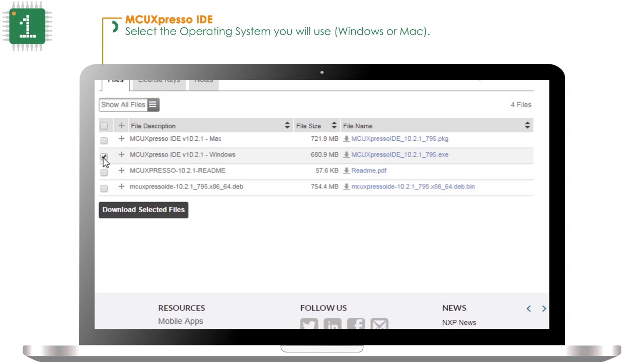Click the FOLLOW US footer heading
The image size is (644, 362).
(x=324, y=308)
